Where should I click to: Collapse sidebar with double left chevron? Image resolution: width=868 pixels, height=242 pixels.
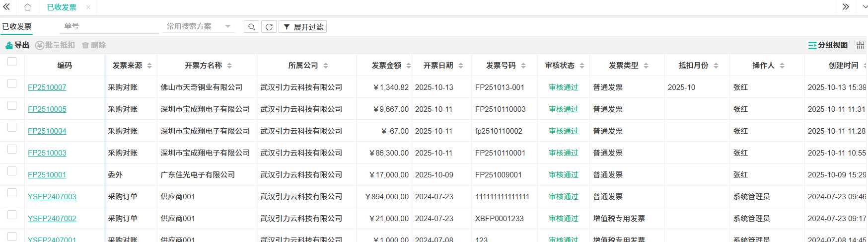[x=6, y=7]
